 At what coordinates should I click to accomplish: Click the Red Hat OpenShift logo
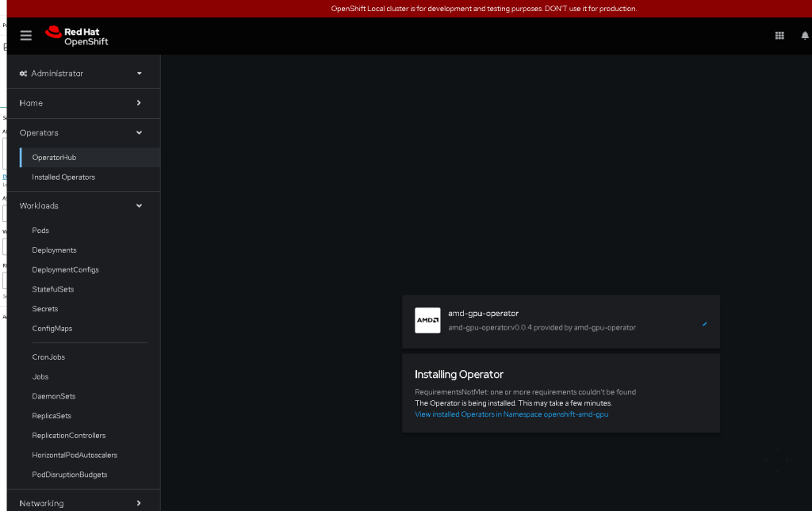[77, 36]
